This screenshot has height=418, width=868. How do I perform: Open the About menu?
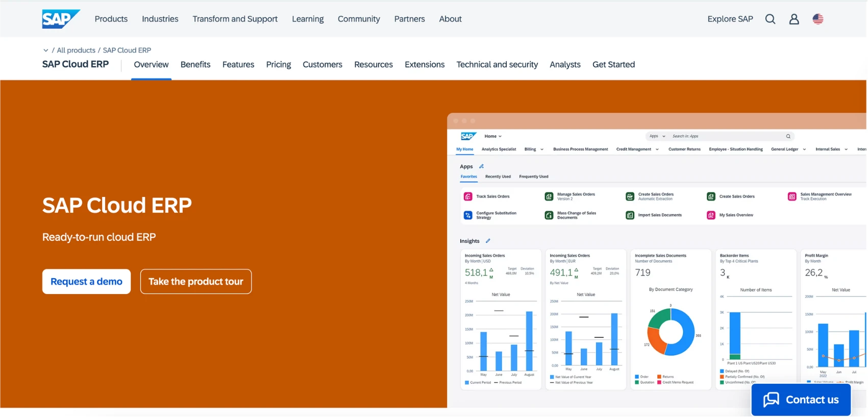coord(451,19)
